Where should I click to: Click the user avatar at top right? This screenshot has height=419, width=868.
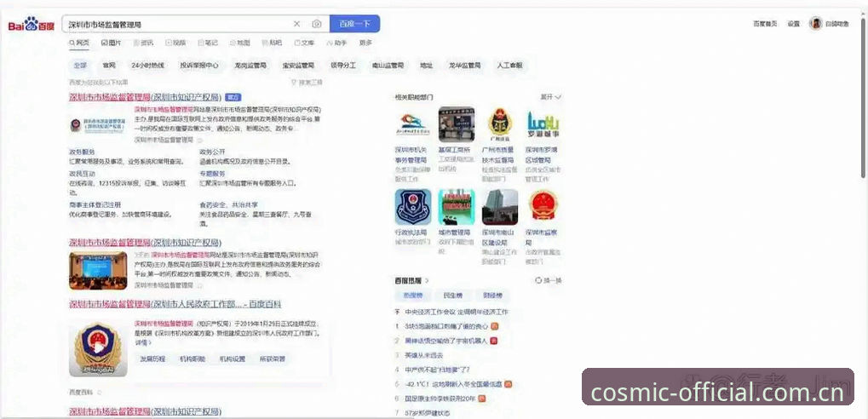point(815,24)
